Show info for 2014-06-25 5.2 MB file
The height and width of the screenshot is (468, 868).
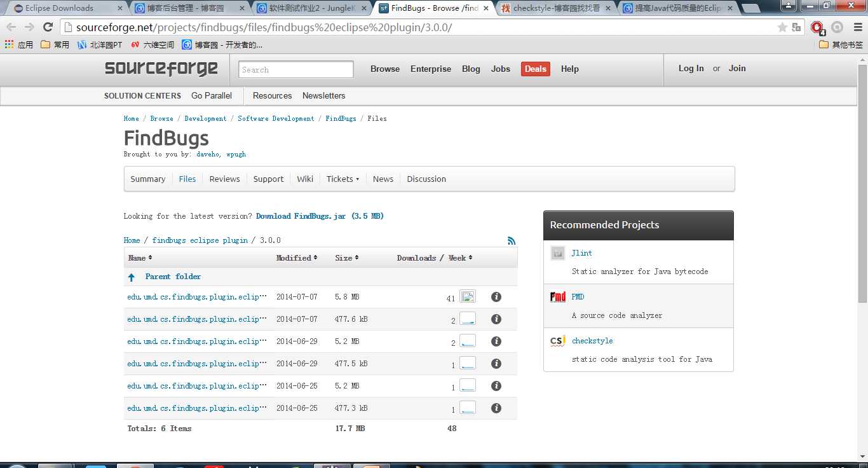(496, 386)
